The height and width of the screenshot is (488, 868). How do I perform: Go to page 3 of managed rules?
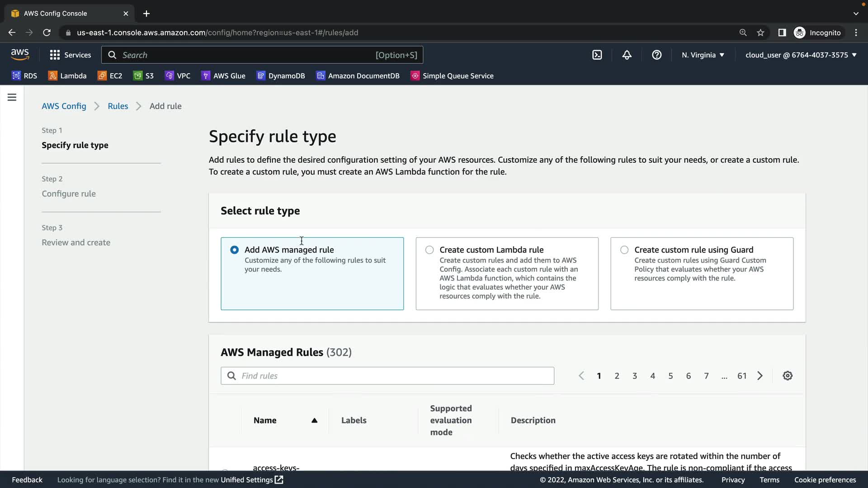[635, 375]
